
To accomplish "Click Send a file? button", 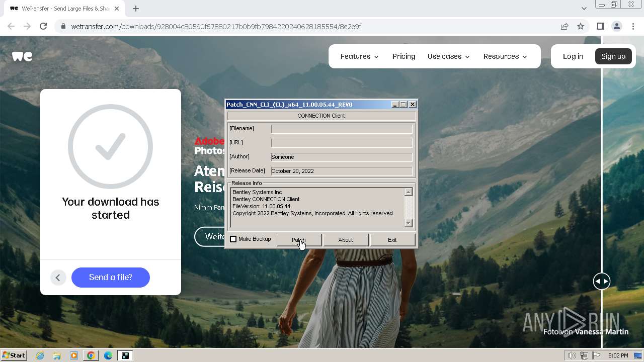I will coord(111,278).
